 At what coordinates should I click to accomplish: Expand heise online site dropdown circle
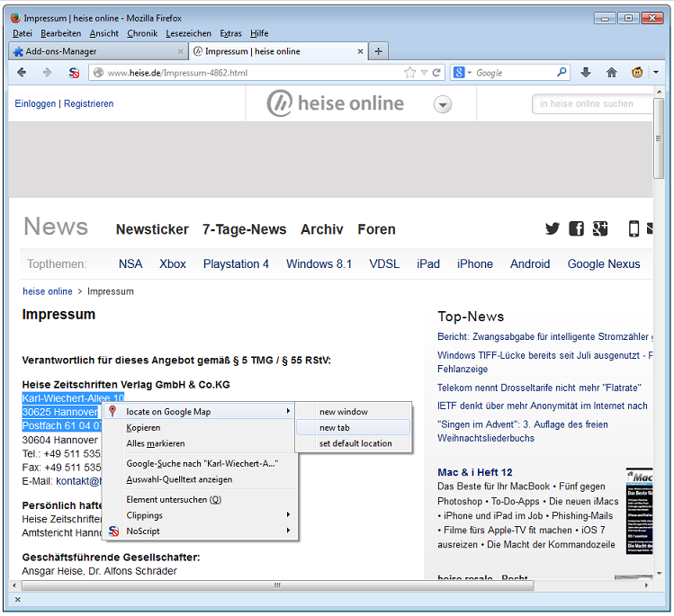(x=443, y=104)
